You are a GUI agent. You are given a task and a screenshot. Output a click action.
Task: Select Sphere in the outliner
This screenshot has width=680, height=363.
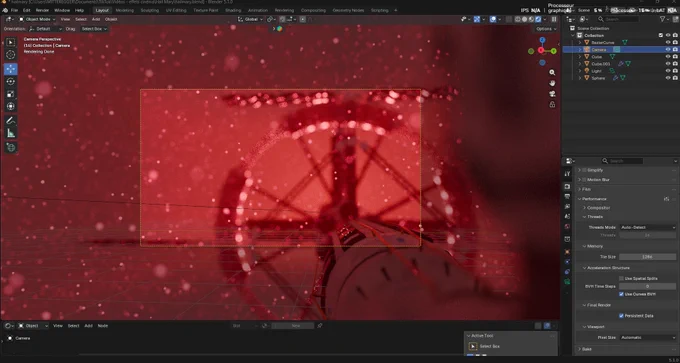(598, 78)
